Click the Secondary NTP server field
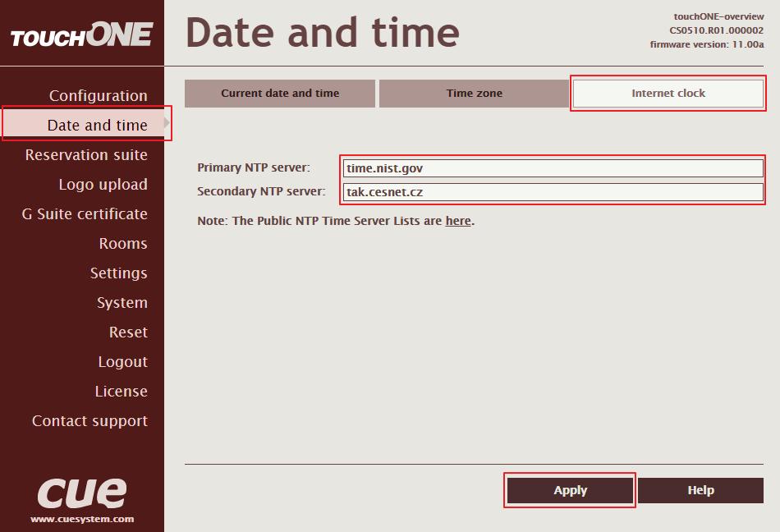 pyautogui.click(x=553, y=192)
